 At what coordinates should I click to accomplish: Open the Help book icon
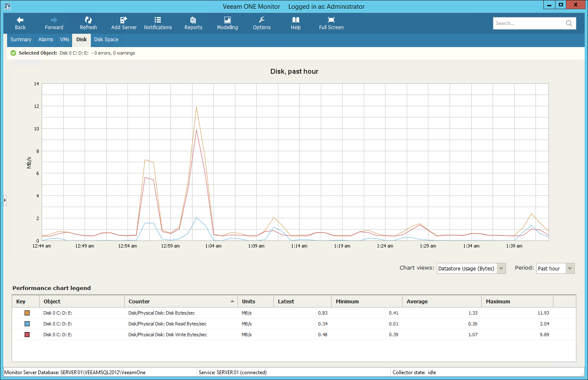[x=296, y=23]
